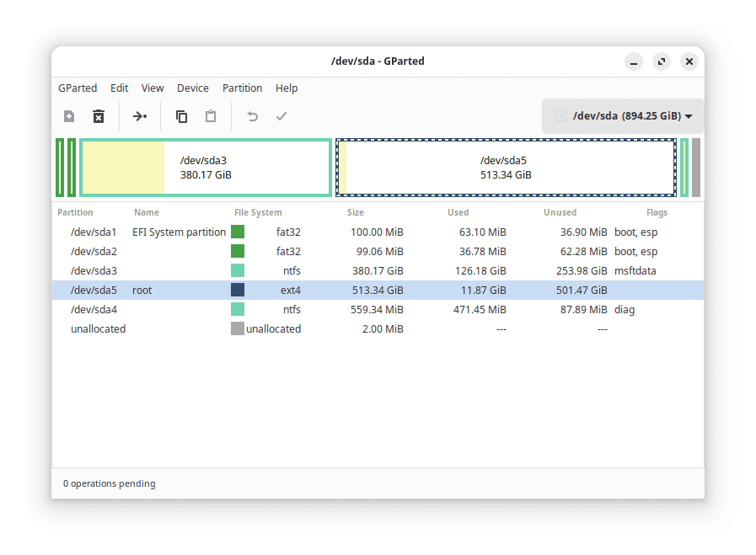Click the Resize/Move partition arrow icon
The width and height of the screenshot is (756, 555).
pyautogui.click(x=140, y=116)
